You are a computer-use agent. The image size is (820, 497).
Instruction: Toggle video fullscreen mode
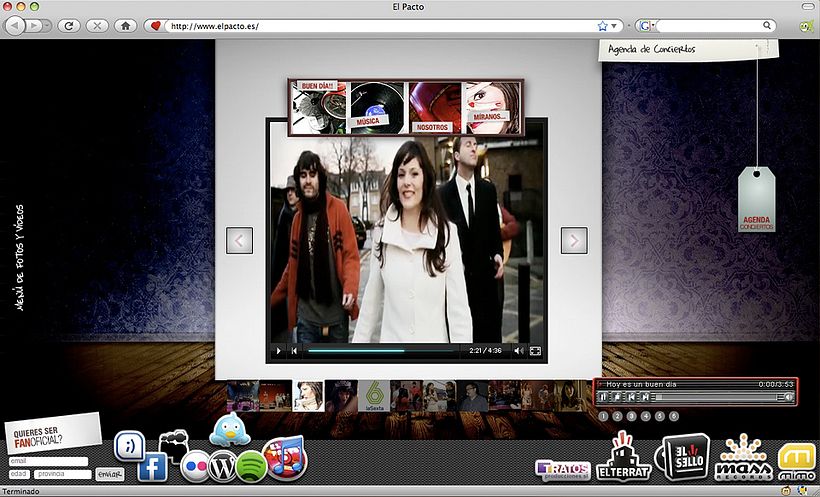(x=535, y=351)
